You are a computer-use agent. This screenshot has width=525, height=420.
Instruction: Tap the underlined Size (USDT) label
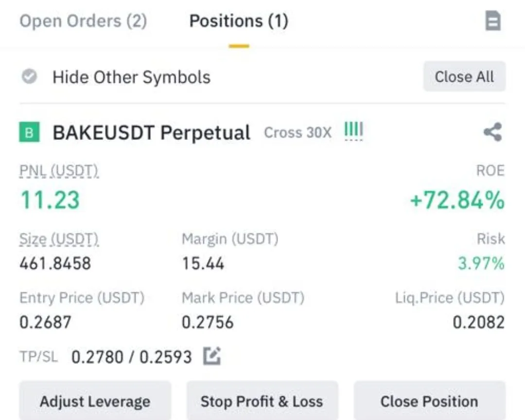[x=59, y=239]
